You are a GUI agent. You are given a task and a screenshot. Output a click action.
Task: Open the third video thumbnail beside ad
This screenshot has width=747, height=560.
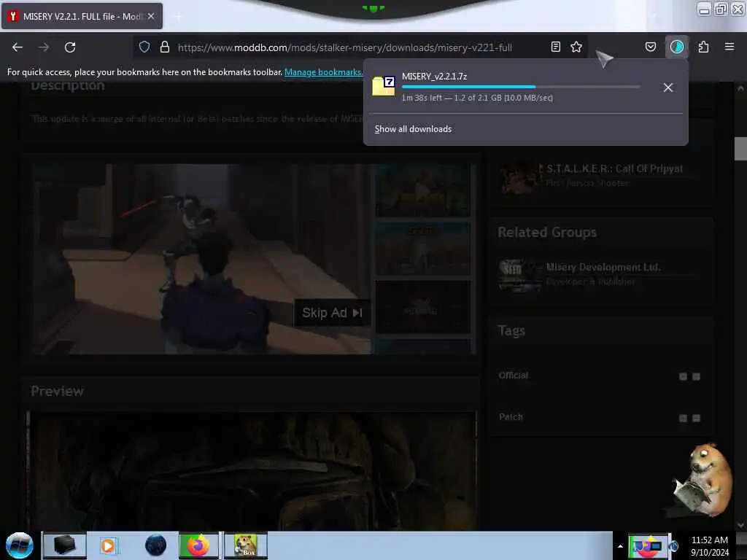click(x=422, y=307)
